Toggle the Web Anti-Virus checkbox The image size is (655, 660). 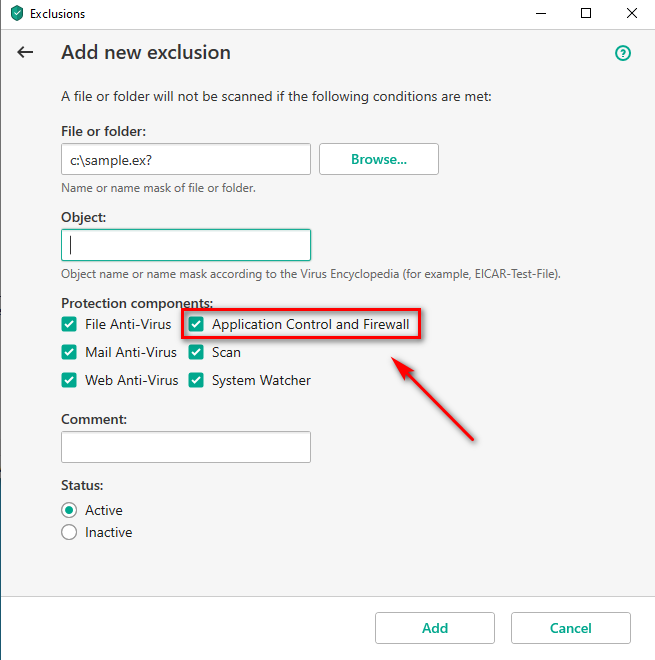(69, 380)
